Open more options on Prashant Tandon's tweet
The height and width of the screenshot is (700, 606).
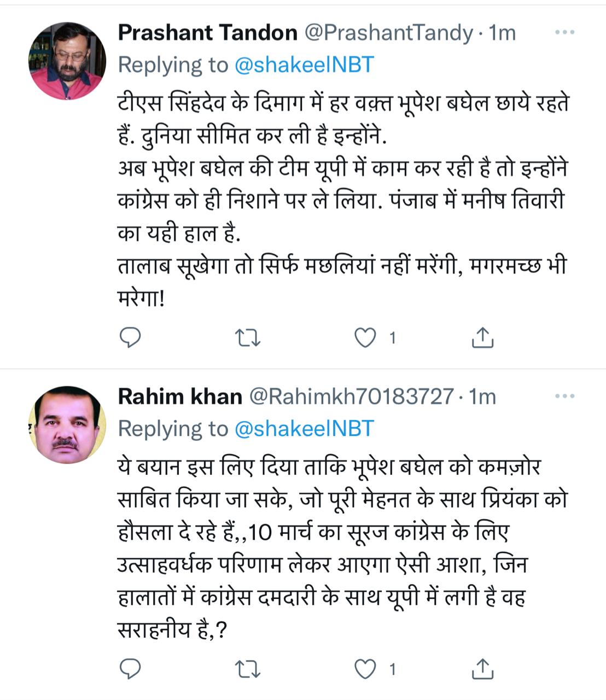(564, 33)
